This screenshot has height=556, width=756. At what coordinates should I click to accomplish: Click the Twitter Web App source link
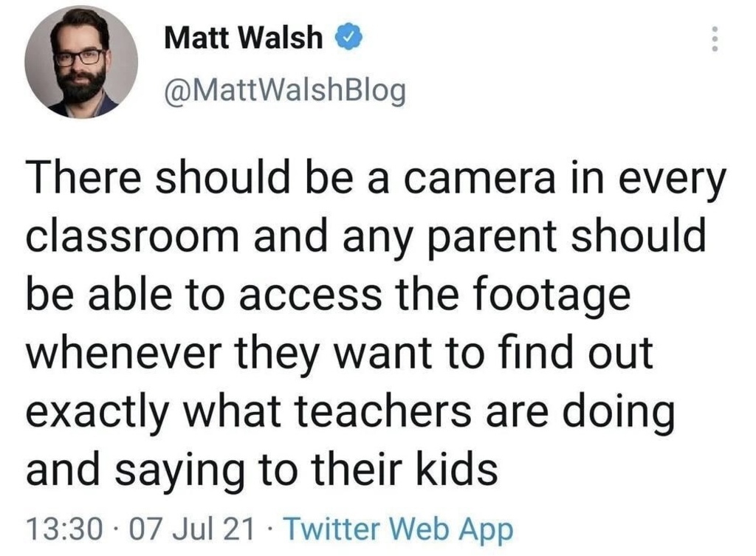pyautogui.click(x=399, y=529)
